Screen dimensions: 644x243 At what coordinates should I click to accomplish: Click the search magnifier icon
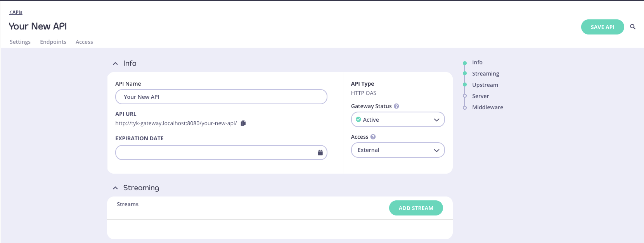click(x=633, y=27)
